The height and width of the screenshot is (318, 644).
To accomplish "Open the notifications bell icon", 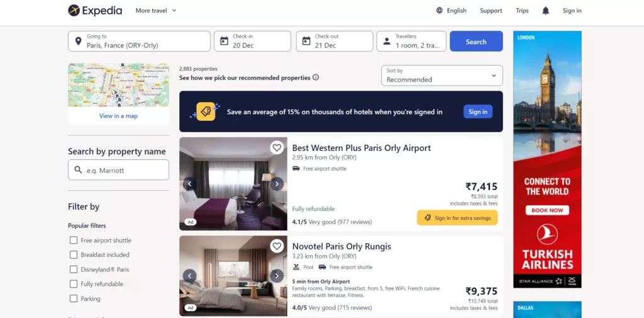I will [x=545, y=11].
